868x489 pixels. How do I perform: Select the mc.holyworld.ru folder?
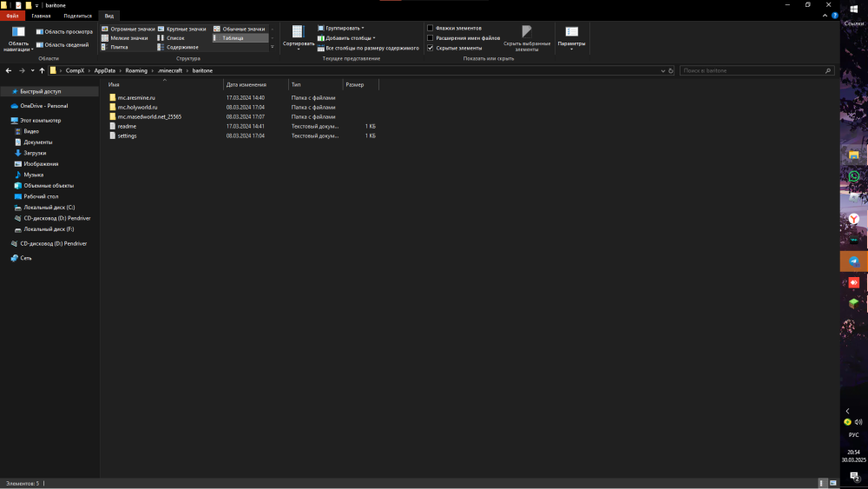tap(137, 108)
